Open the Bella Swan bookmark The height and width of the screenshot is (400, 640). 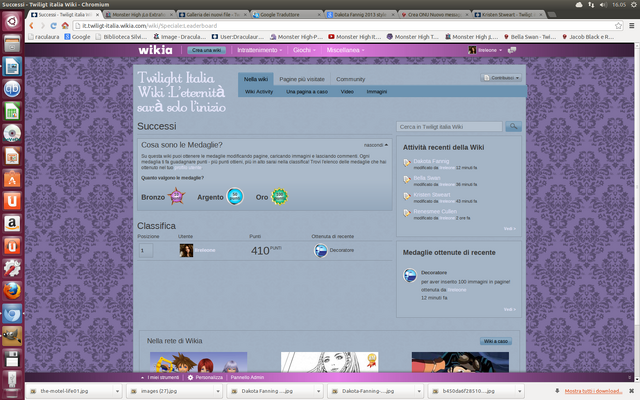point(530,37)
